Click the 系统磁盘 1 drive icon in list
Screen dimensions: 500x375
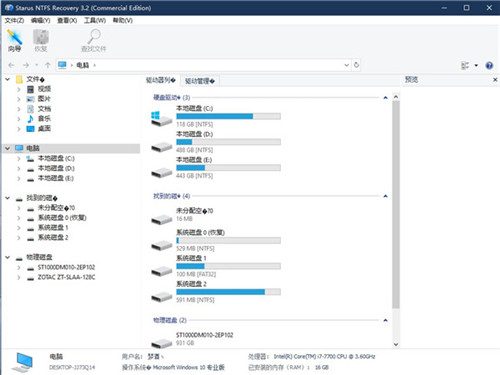click(x=161, y=271)
